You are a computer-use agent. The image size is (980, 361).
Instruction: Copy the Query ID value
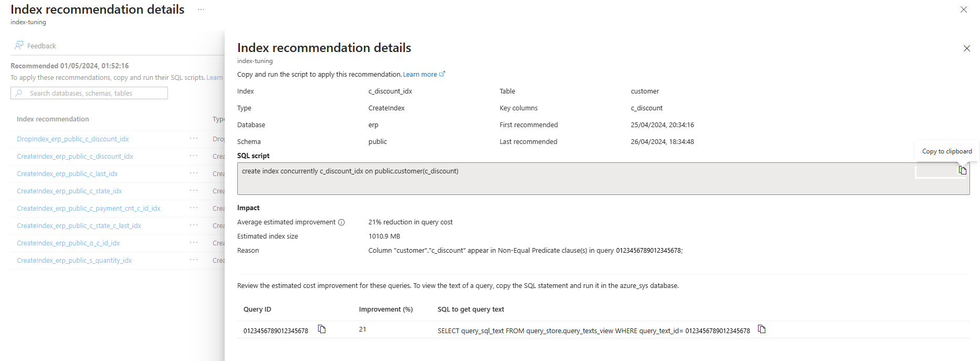(x=322, y=329)
